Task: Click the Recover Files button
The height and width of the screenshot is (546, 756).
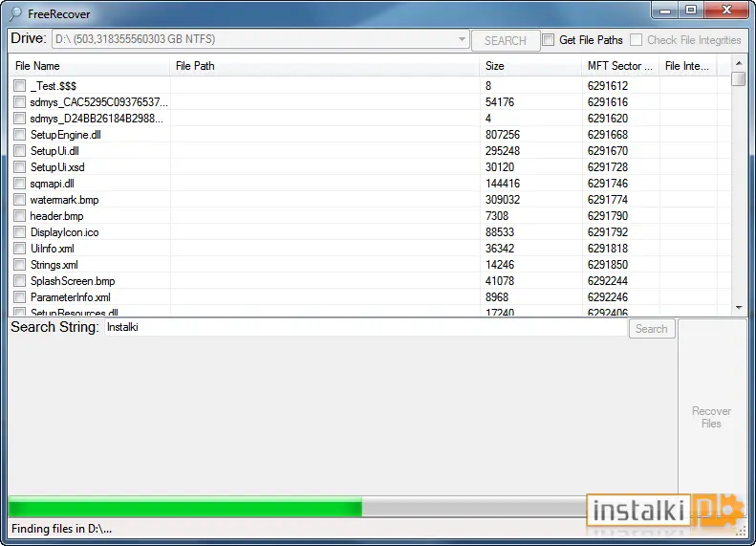Action: tap(712, 417)
